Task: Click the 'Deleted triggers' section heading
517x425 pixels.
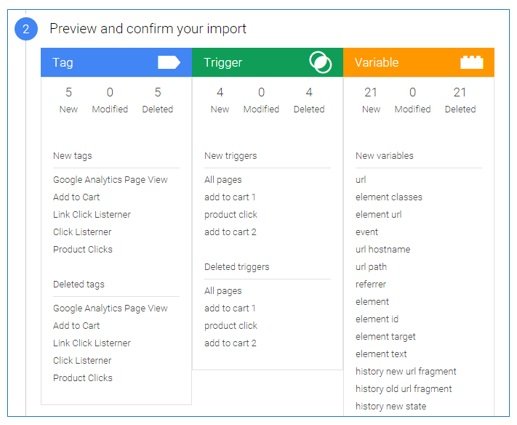Action: 237,267
